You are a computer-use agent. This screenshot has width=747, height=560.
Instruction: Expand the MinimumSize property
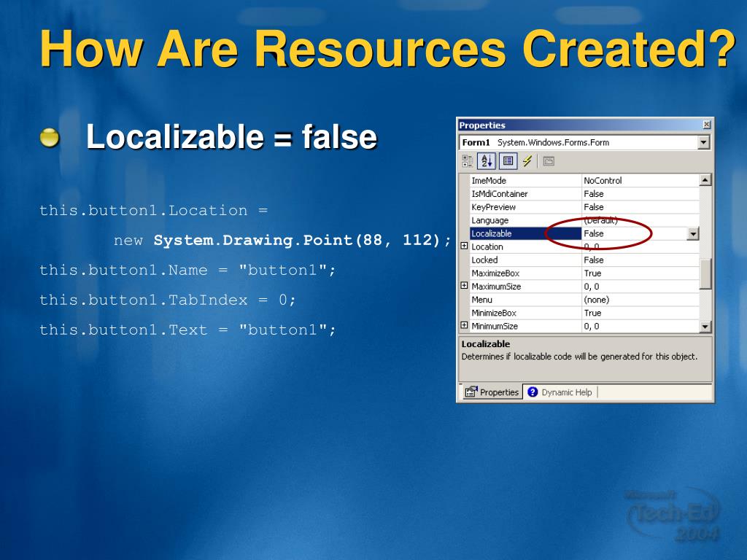(x=465, y=325)
